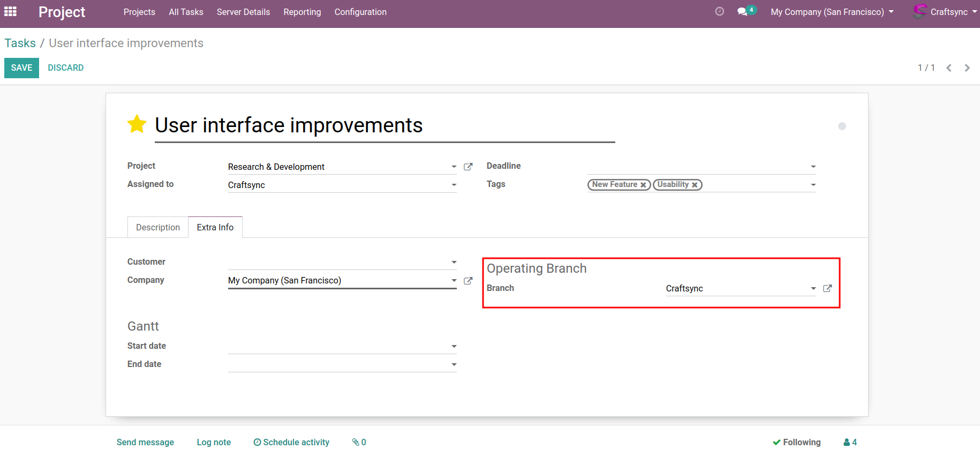
Task: Click the activities clock icon
Action: (x=719, y=11)
